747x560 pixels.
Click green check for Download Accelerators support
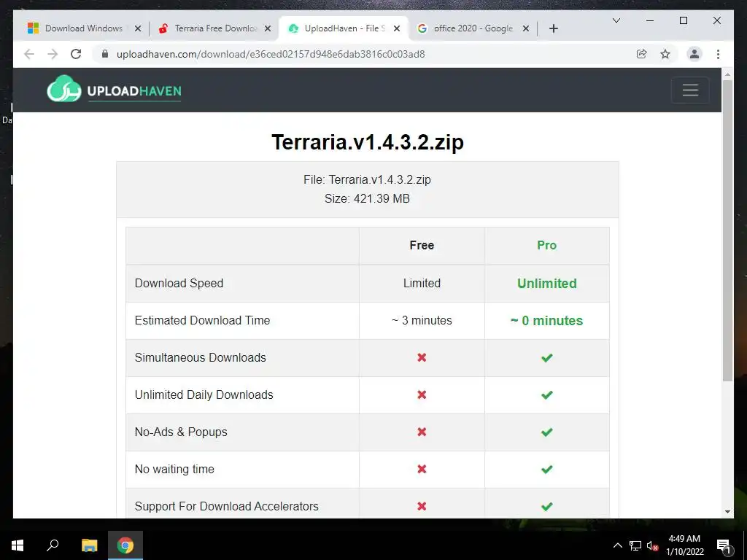pos(547,506)
